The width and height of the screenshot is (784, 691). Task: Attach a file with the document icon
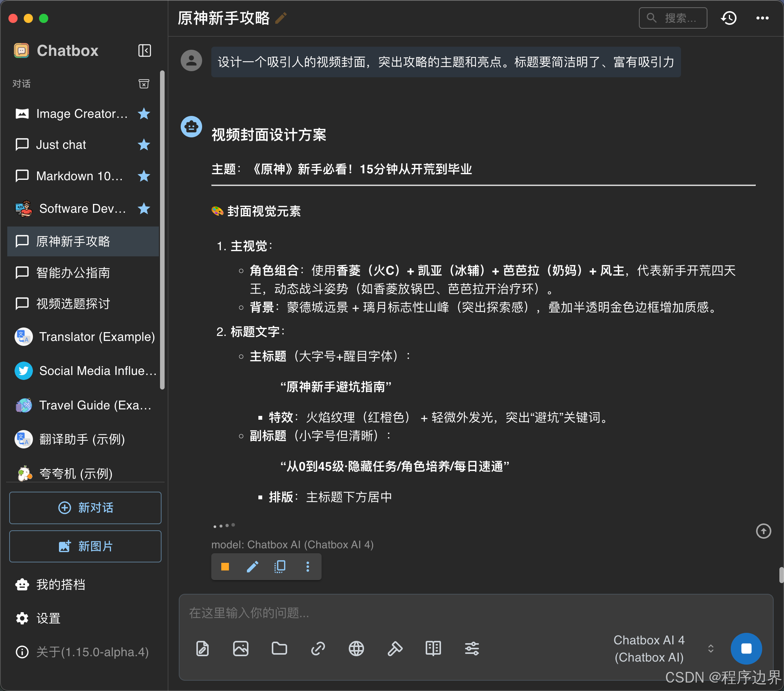[x=203, y=649]
